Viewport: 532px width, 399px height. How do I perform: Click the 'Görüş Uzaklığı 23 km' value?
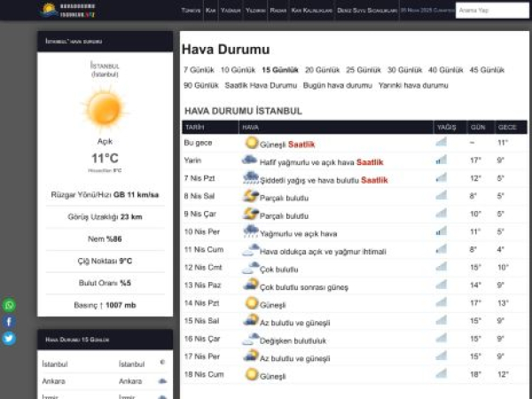105,217
